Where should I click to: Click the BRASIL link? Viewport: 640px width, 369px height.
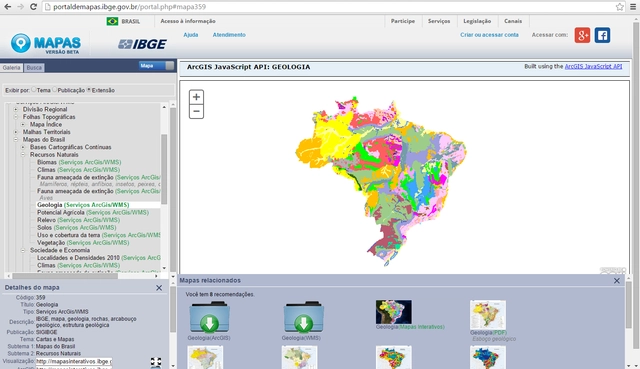[131, 21]
